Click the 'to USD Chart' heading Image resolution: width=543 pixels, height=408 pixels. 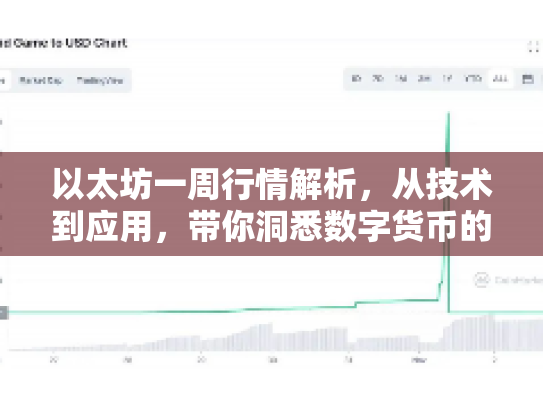(x=88, y=43)
